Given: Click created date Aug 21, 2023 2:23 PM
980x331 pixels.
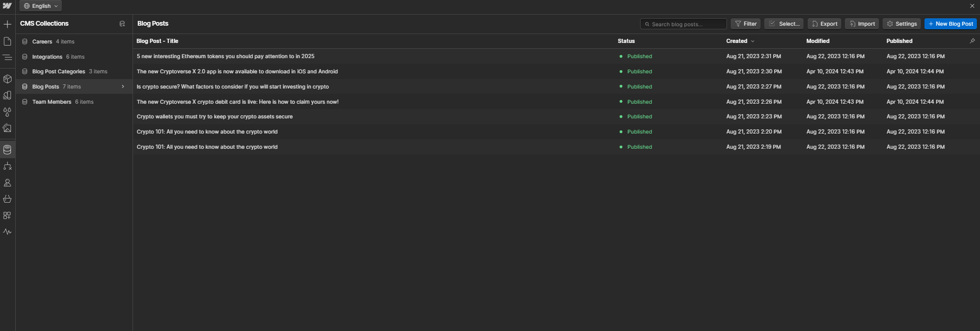Looking at the screenshot, I should pyautogui.click(x=754, y=116).
